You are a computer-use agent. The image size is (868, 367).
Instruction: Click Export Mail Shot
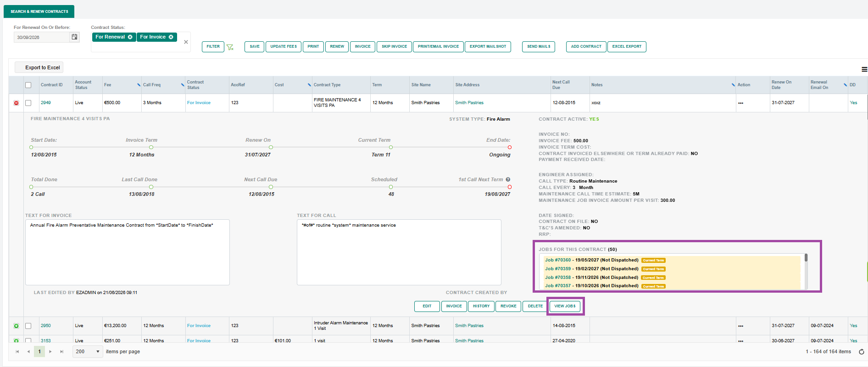click(x=488, y=47)
